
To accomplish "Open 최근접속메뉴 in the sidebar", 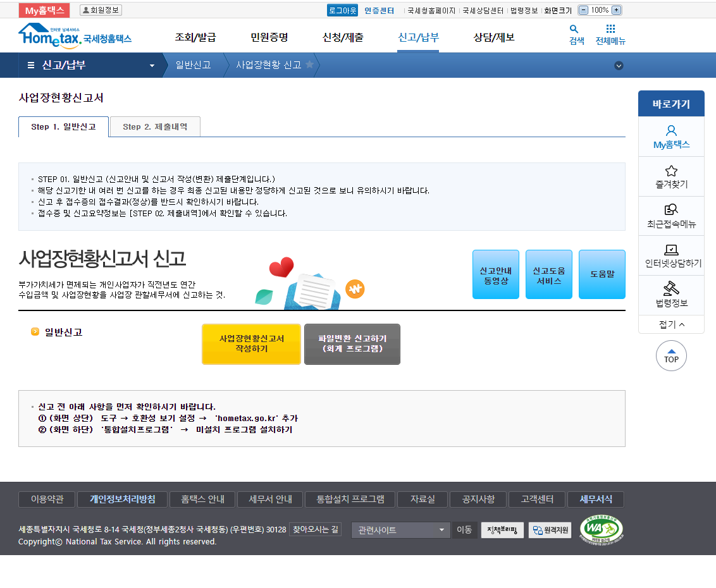I will click(671, 216).
